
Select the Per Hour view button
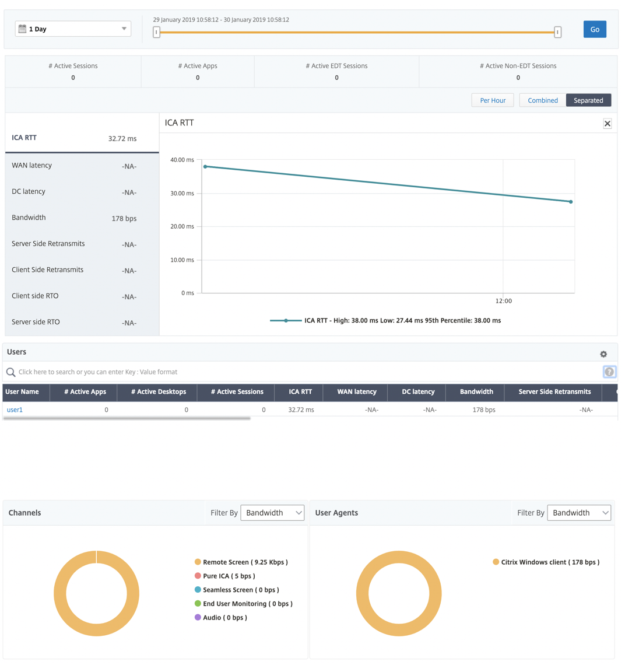pyautogui.click(x=492, y=100)
